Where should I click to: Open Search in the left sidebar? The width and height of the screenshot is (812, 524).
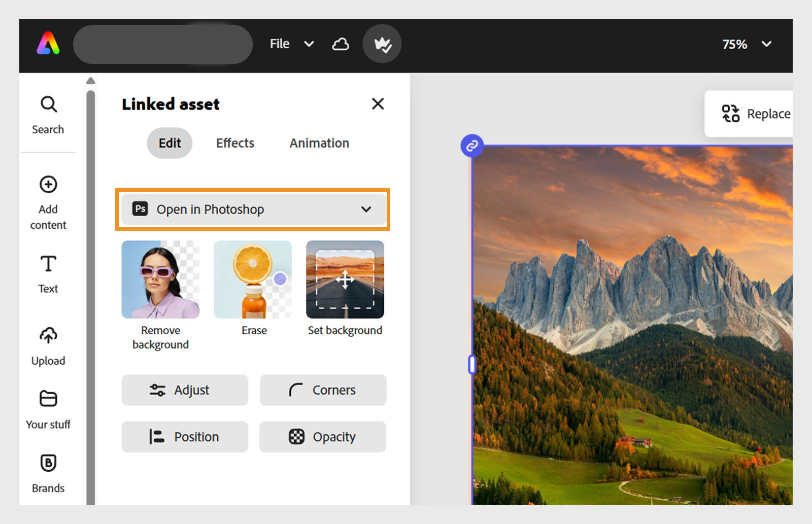click(x=48, y=115)
